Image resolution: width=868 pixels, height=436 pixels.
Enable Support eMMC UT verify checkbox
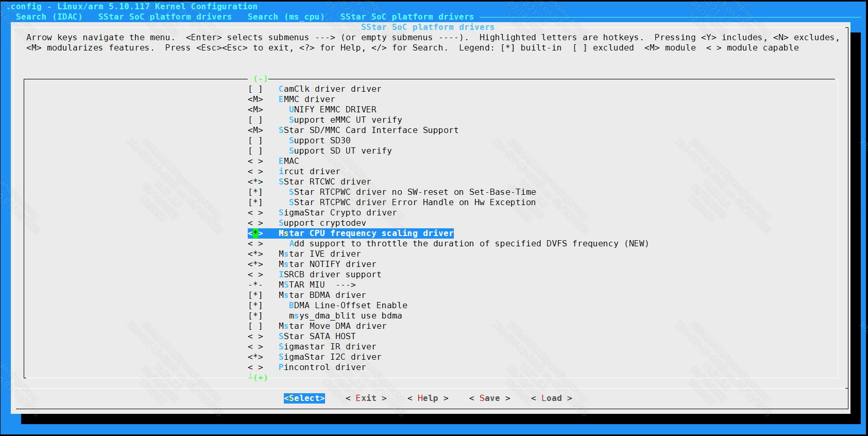pos(256,120)
